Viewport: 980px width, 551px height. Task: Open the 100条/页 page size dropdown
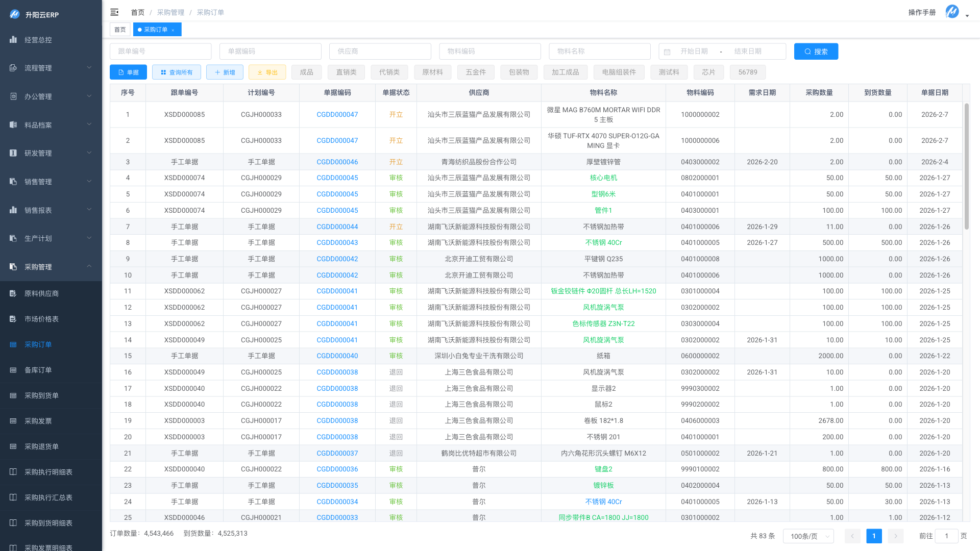pyautogui.click(x=808, y=536)
